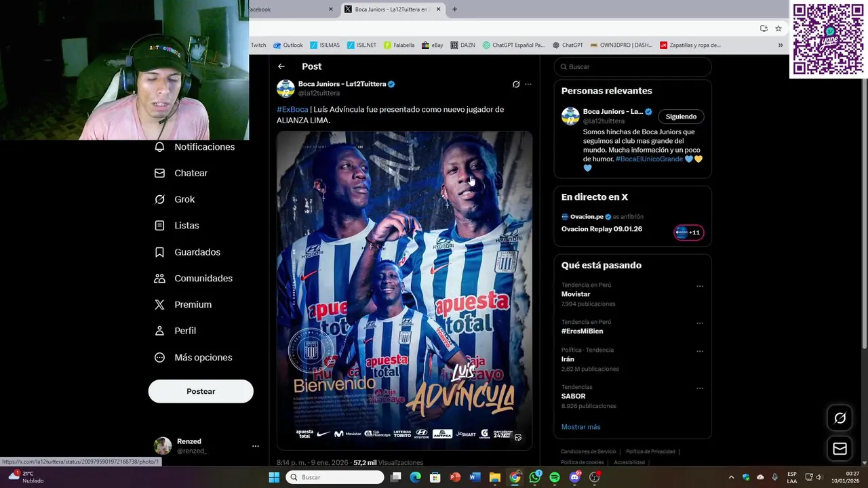Image resolution: width=868 pixels, height=488 pixels.
Task: Open options for #EresMiBien trend
Action: pos(700,323)
